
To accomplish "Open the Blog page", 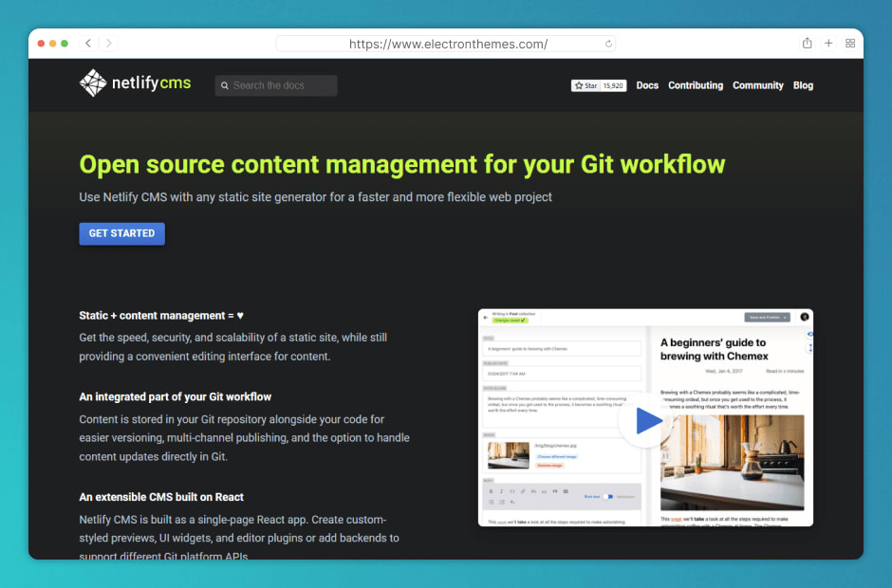I will pos(803,85).
